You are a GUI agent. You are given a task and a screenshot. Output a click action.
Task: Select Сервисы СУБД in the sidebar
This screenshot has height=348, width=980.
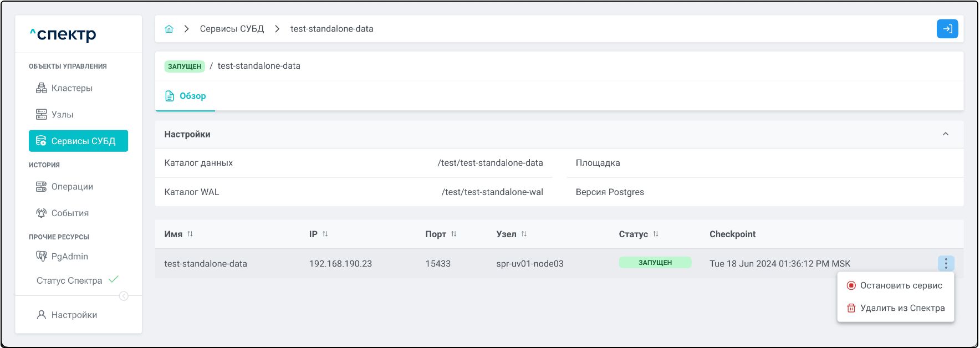(78, 141)
